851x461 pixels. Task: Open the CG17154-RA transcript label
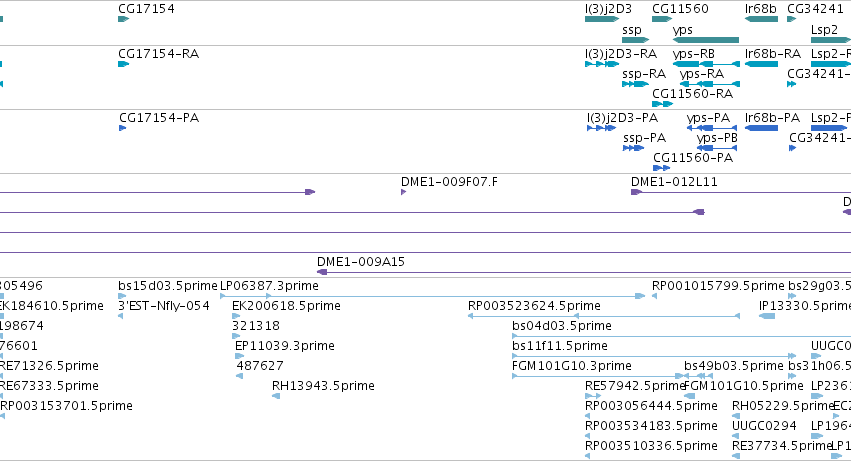(x=158, y=54)
